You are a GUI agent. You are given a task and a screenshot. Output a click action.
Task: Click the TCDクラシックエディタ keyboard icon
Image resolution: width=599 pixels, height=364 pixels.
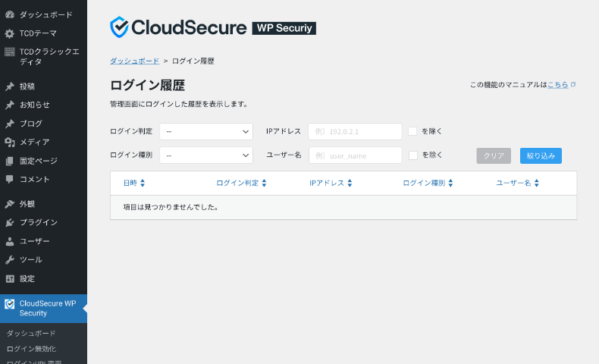10,52
